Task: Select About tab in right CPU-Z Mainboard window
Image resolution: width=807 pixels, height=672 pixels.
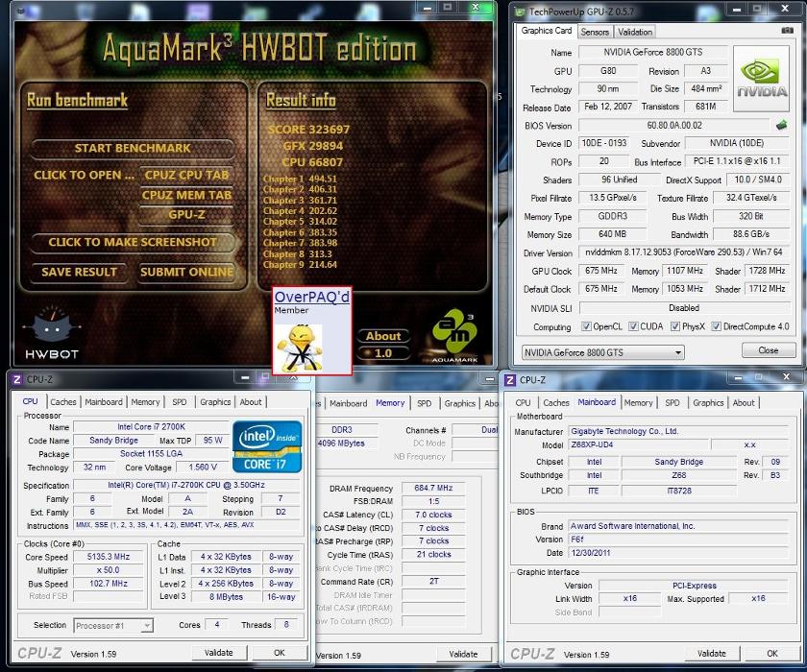Action: coord(744,403)
